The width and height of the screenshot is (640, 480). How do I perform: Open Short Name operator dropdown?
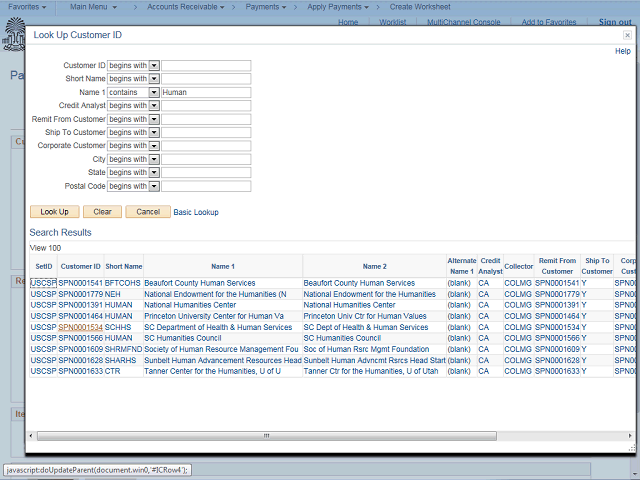[x=154, y=79]
